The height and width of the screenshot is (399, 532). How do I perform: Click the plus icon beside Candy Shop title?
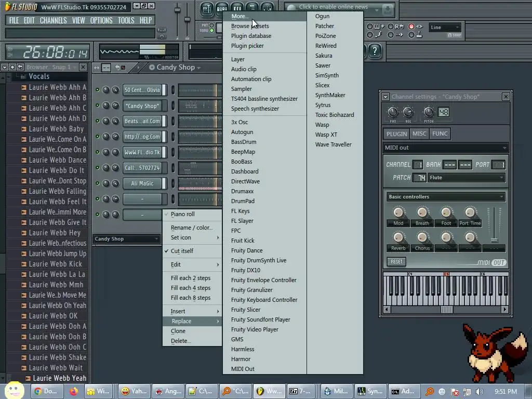pos(152,67)
